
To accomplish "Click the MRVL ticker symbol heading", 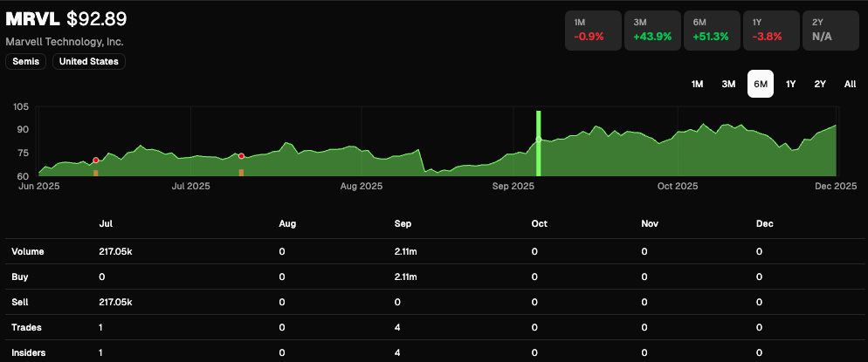I will (33, 19).
